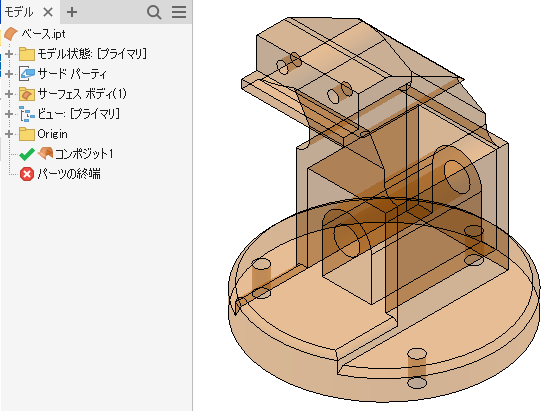Select the パーツの終端 tree label
Image resolution: width=546 pixels, height=411 pixels.
[69, 174]
